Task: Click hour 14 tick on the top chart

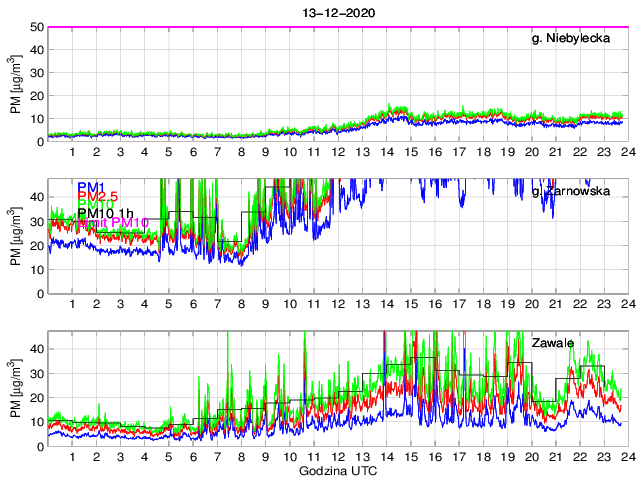Action: pos(387,152)
